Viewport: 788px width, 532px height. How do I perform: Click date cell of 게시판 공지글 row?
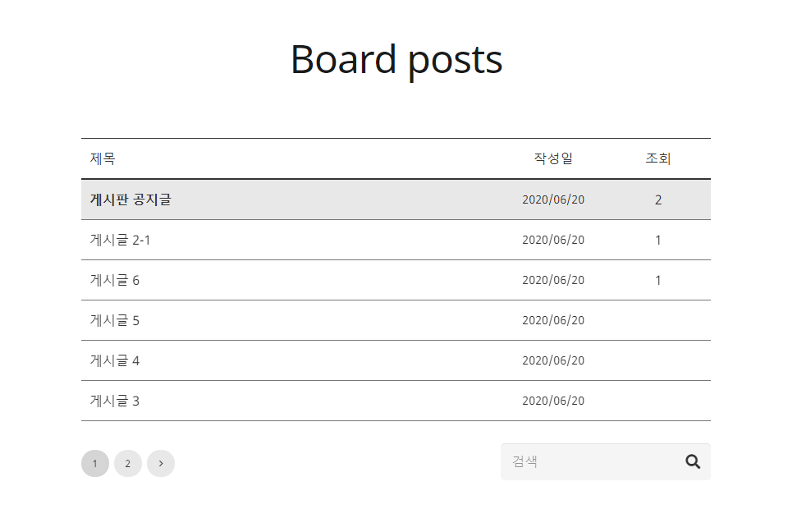click(x=553, y=199)
